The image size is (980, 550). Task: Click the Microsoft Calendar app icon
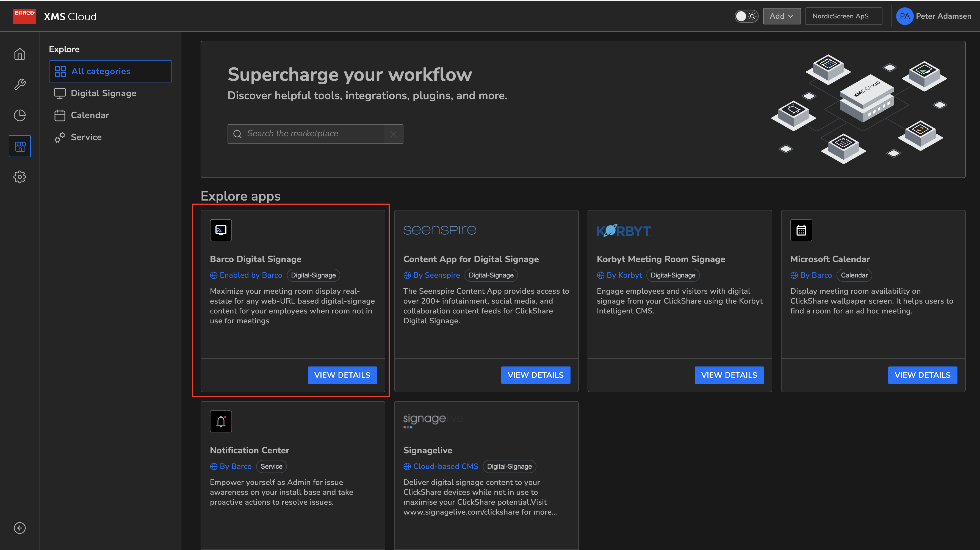801,230
